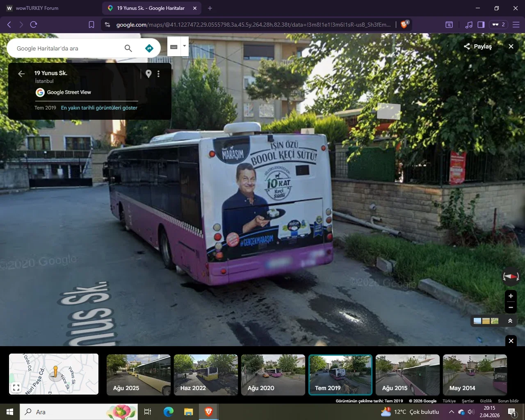This screenshot has height=420, width=525.
Task: Click the magnifier search icon in Maps search
Action: (x=128, y=48)
